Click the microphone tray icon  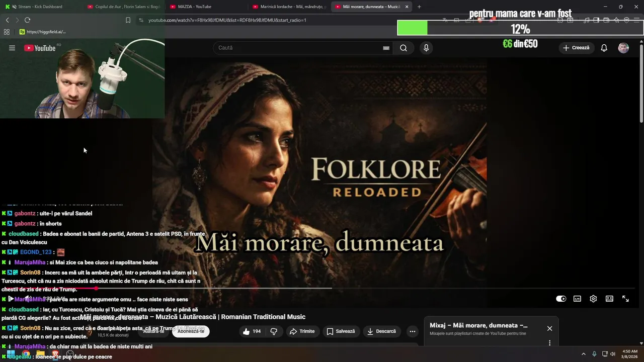click(x=594, y=354)
